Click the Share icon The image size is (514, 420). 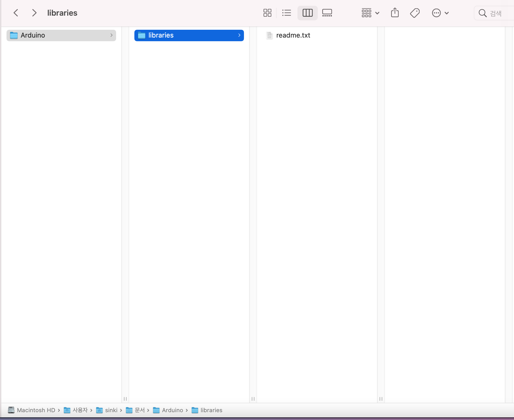395,13
